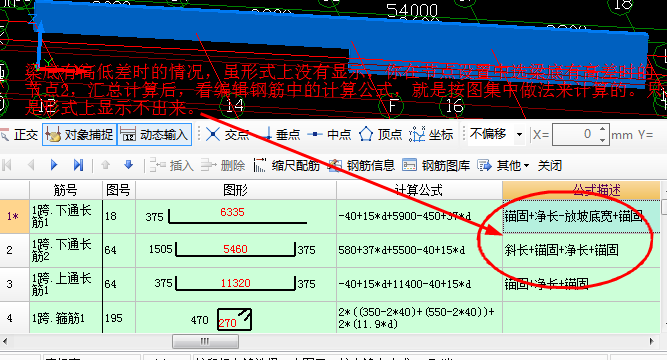Image resolution: width=667 pixels, height=360 pixels.
Task: Click figure number cell 195
Action: point(119,317)
